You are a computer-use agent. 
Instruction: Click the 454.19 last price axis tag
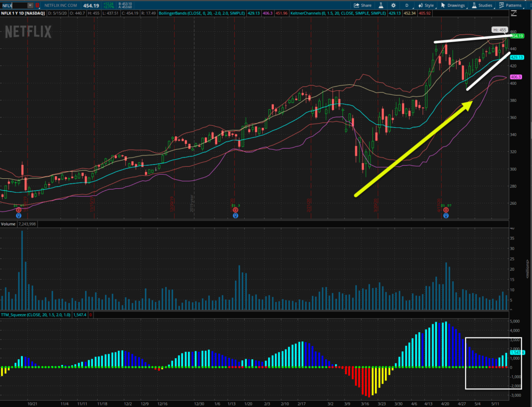tap(517, 36)
